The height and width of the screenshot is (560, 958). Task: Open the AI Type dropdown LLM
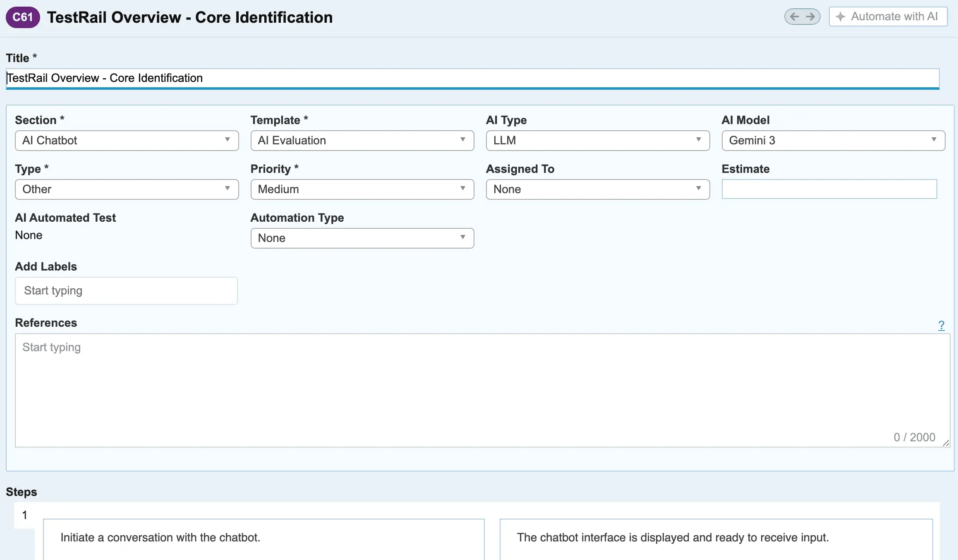pos(598,141)
